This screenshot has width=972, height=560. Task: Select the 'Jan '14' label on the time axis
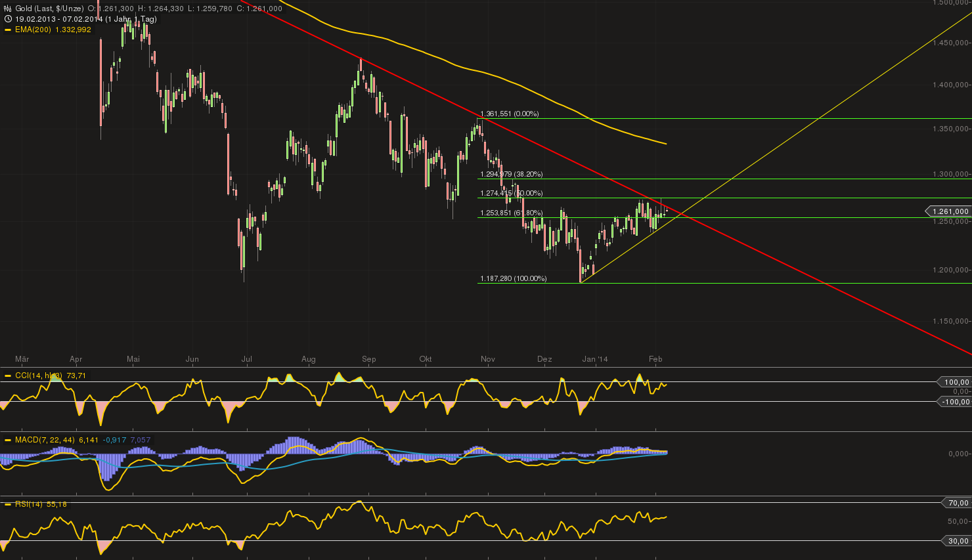596,359
